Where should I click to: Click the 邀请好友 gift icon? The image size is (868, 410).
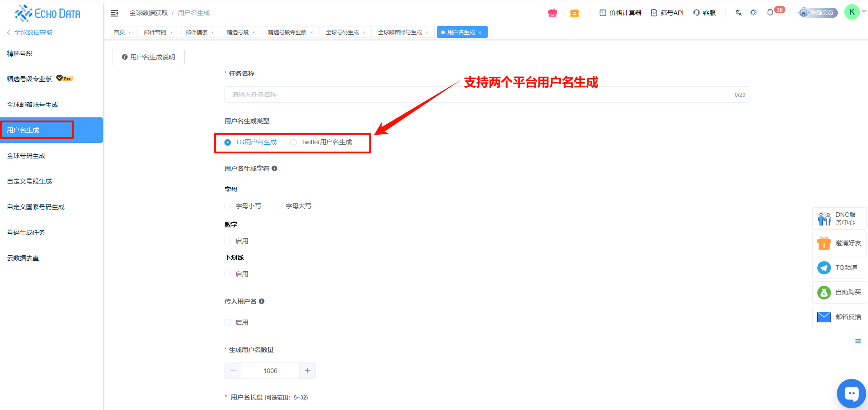[x=824, y=243]
